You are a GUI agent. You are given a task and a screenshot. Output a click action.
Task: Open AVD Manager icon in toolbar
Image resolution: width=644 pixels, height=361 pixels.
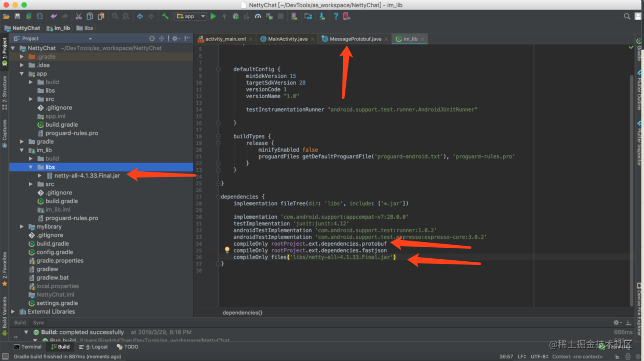pos(294,17)
